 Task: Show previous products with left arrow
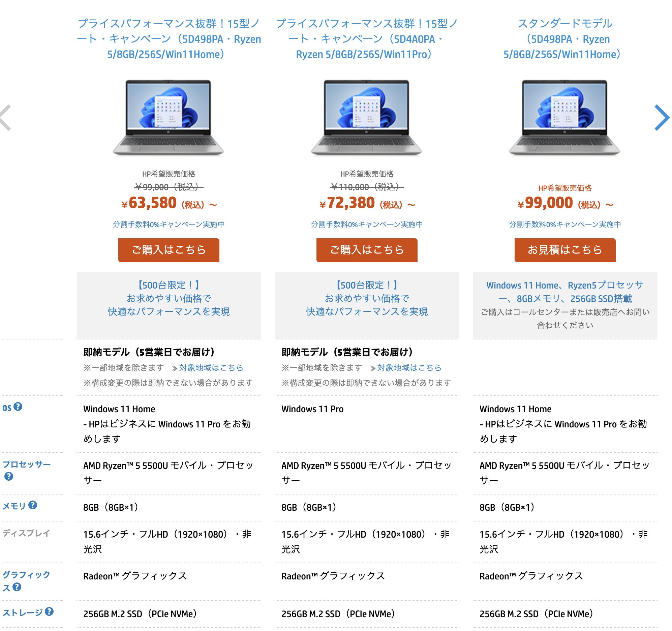click(5, 118)
